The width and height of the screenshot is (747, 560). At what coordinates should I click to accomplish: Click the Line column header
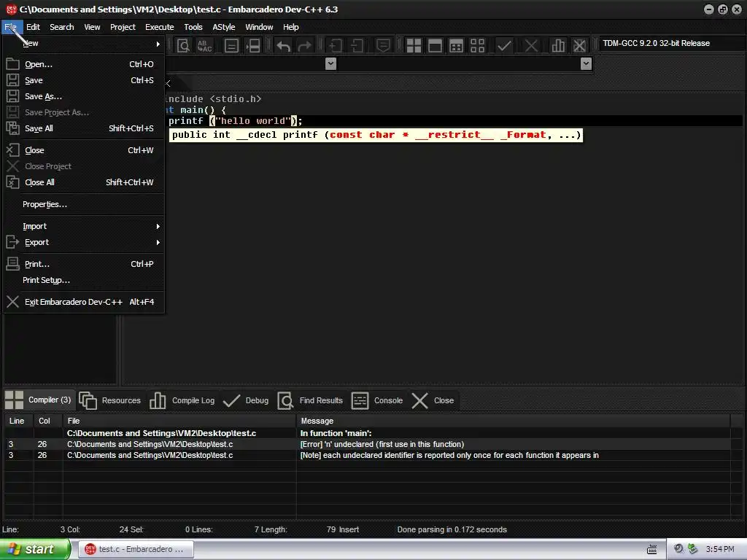coord(18,421)
